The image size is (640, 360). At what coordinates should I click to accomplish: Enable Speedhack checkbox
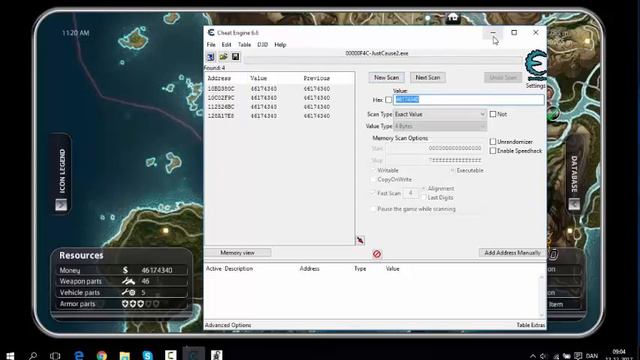pyautogui.click(x=493, y=151)
